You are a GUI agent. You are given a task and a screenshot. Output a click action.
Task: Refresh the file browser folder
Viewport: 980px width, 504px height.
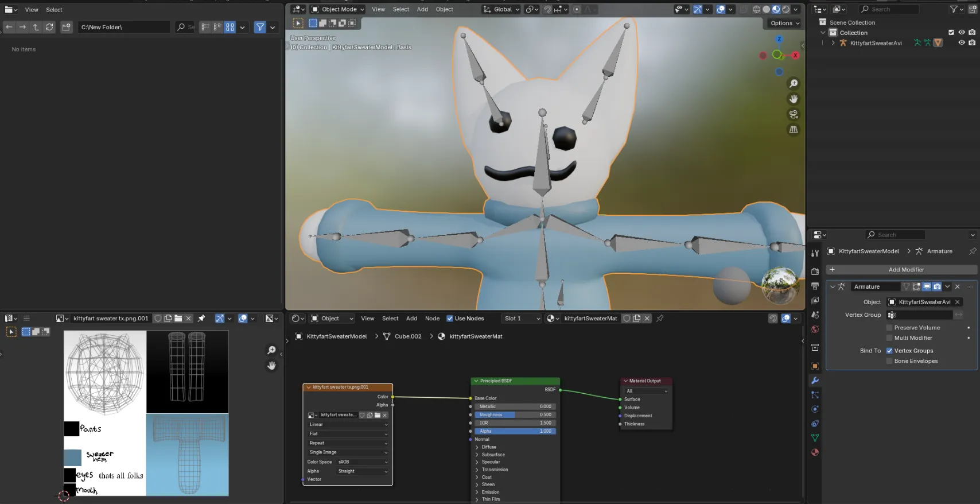coord(50,27)
